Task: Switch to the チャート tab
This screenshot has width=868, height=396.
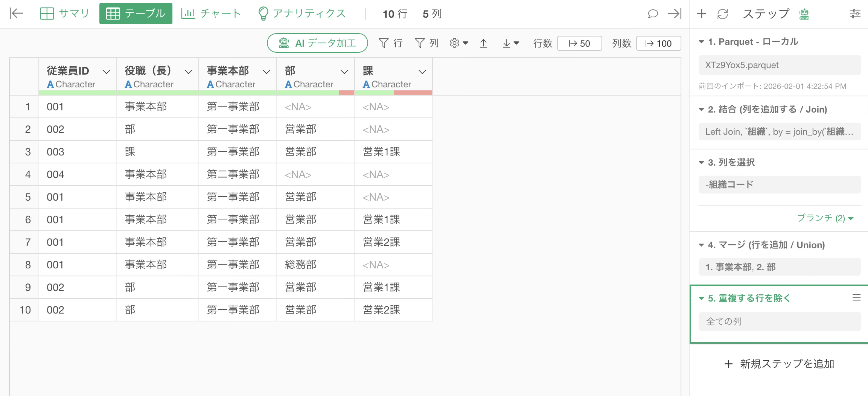Action: [211, 13]
